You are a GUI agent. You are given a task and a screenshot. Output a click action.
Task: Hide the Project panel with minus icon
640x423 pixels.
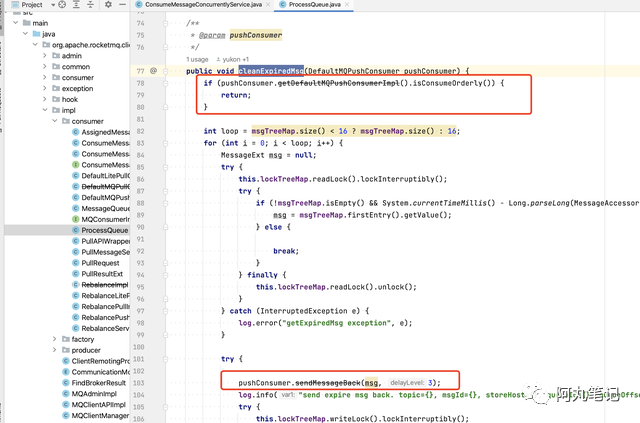tap(122, 4)
